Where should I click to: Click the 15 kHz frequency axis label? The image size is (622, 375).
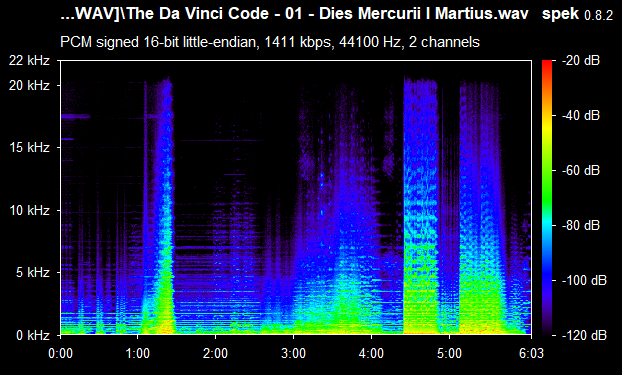pyautogui.click(x=29, y=148)
